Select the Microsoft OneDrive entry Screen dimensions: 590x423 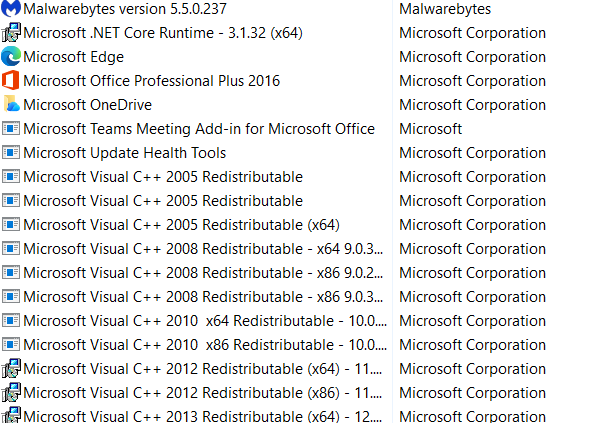point(87,105)
